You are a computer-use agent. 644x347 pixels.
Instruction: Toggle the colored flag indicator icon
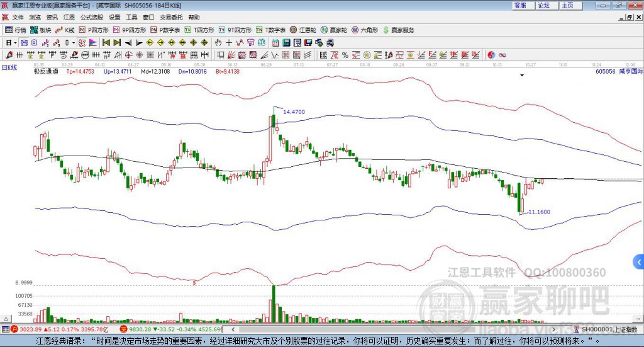coord(93,43)
